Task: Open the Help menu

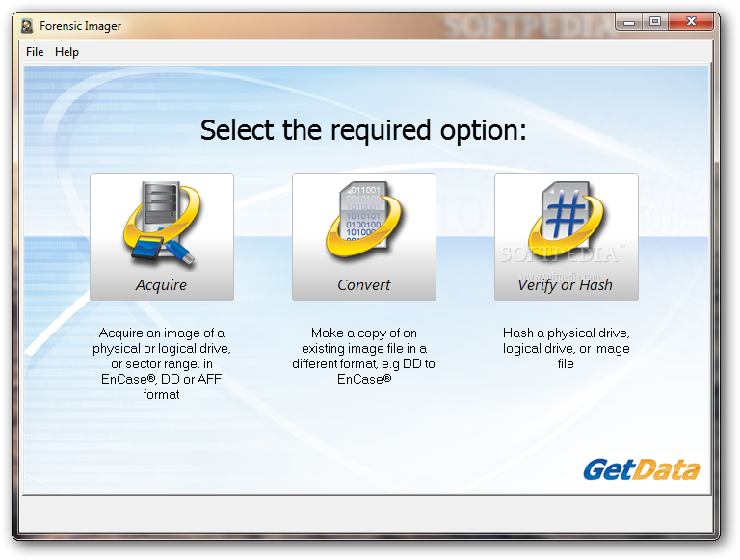Action: click(x=66, y=52)
